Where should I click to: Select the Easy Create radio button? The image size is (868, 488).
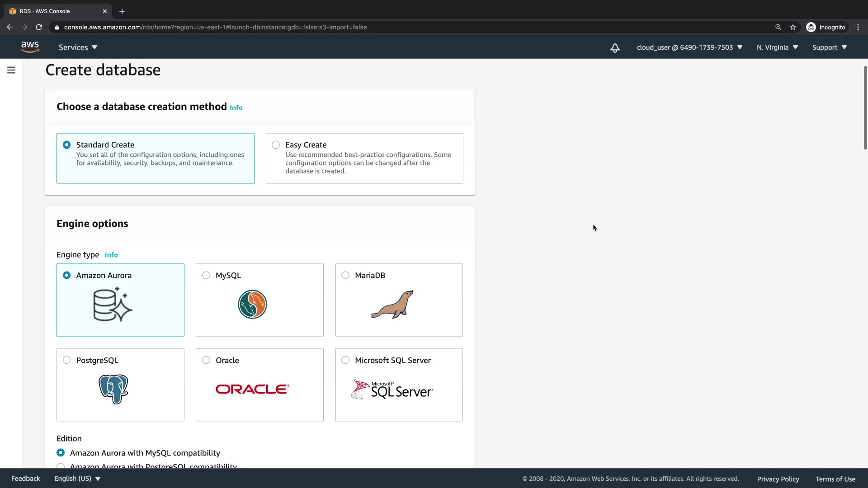click(x=276, y=145)
